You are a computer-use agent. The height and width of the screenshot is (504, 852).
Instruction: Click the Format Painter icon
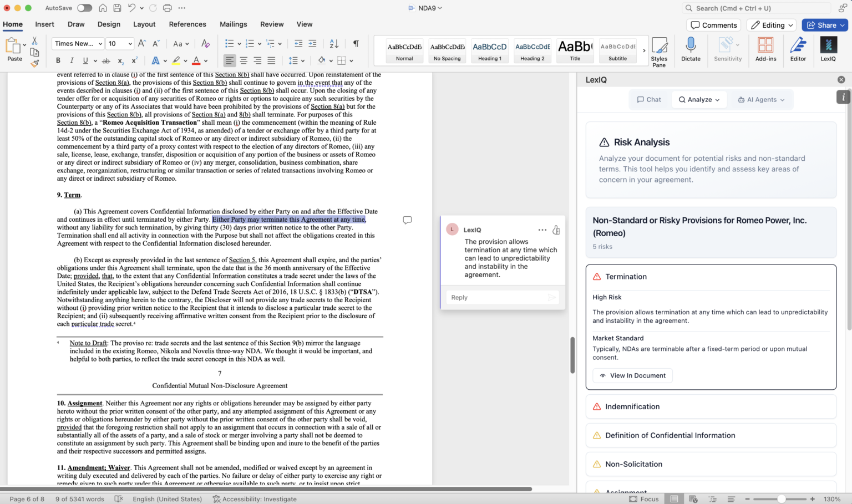pos(34,63)
